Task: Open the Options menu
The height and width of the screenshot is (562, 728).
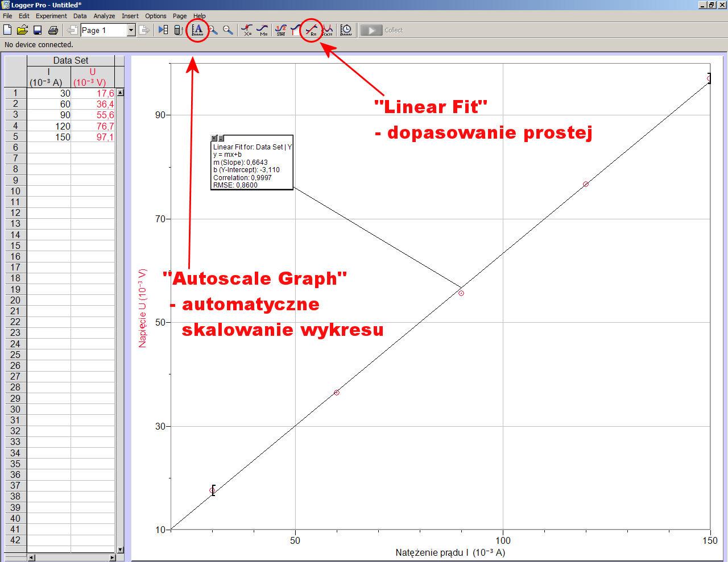Action: pos(156,16)
